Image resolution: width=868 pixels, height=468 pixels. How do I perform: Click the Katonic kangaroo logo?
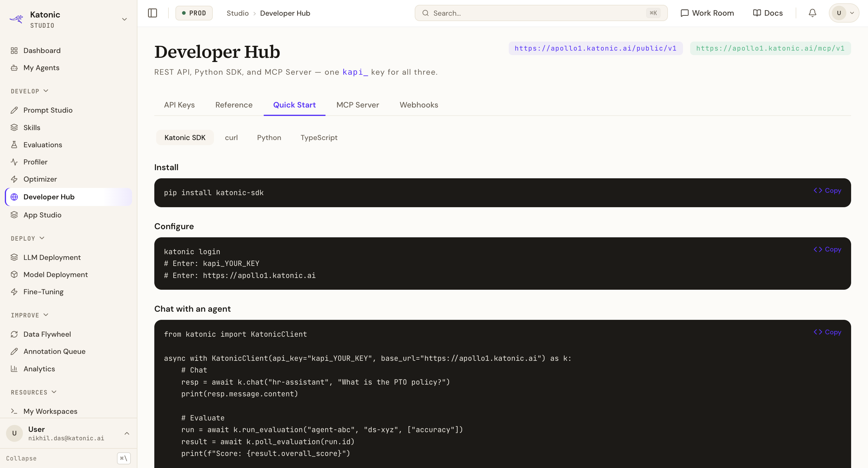tap(16, 19)
